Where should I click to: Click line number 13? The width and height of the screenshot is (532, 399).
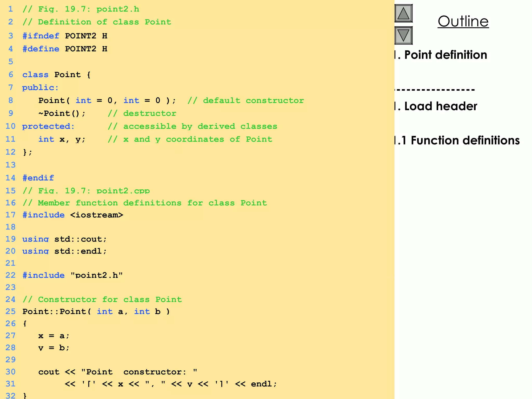pyautogui.click(x=11, y=165)
